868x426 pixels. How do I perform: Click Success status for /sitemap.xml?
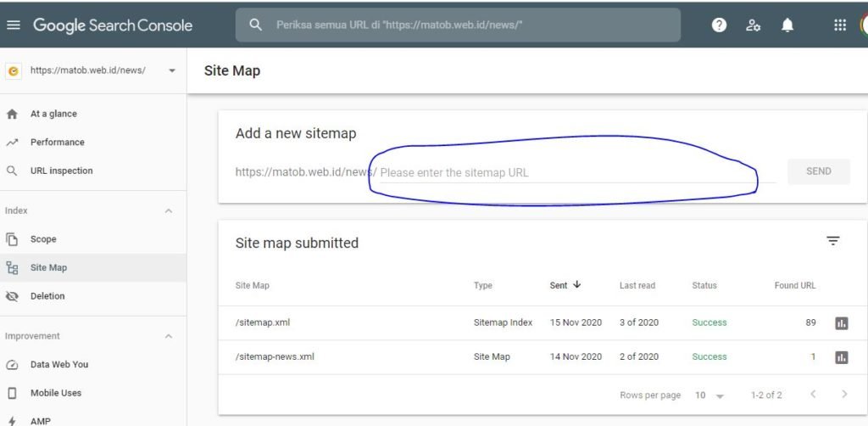[709, 322]
